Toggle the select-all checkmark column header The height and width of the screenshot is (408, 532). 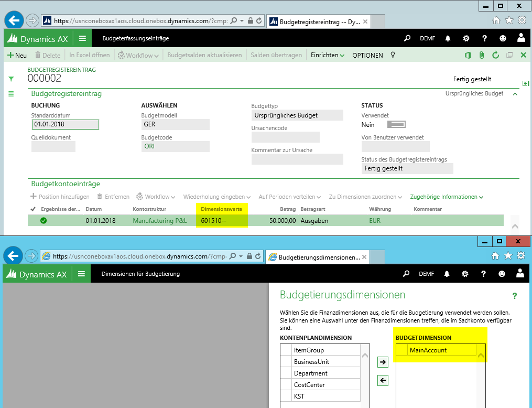tap(34, 209)
